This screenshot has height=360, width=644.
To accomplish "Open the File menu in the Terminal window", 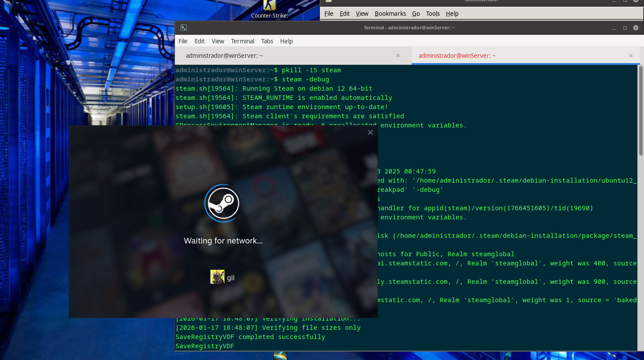I will [183, 41].
